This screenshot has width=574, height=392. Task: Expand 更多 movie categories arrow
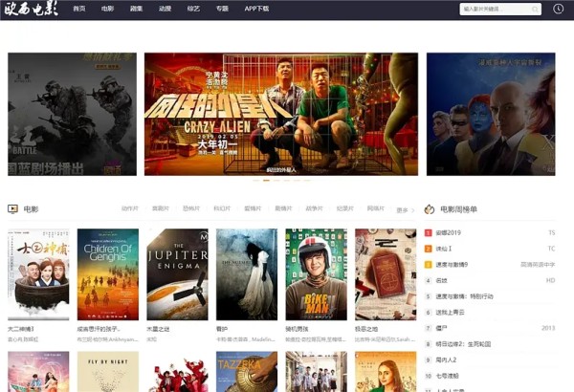click(x=406, y=210)
